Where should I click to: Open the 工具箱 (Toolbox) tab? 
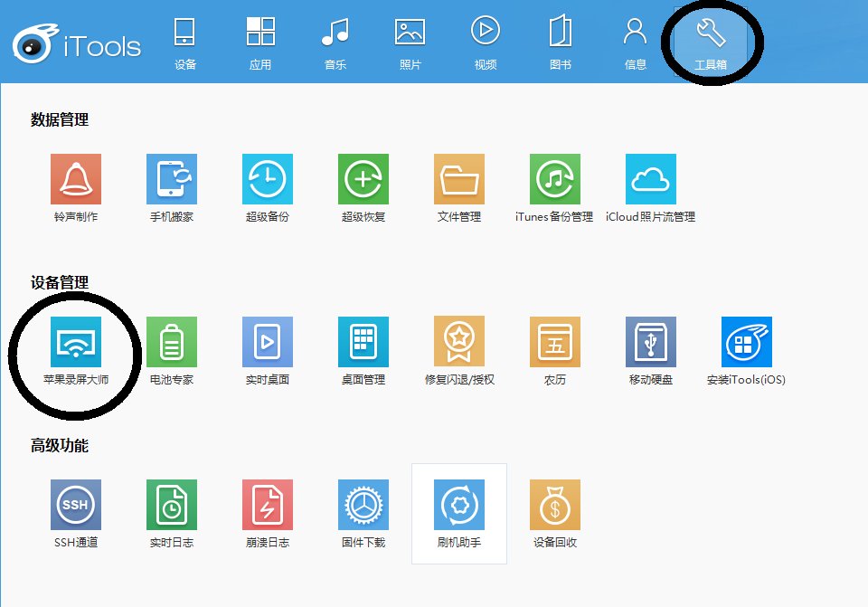711,43
